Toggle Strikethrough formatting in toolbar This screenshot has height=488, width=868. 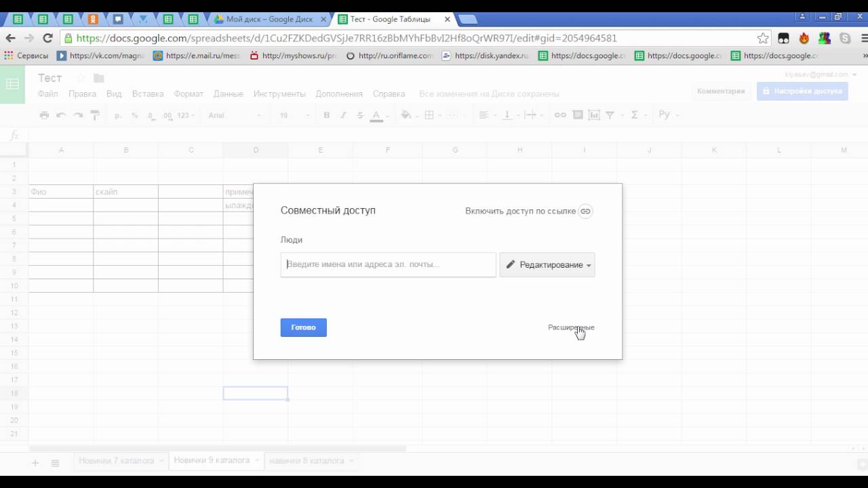point(359,116)
